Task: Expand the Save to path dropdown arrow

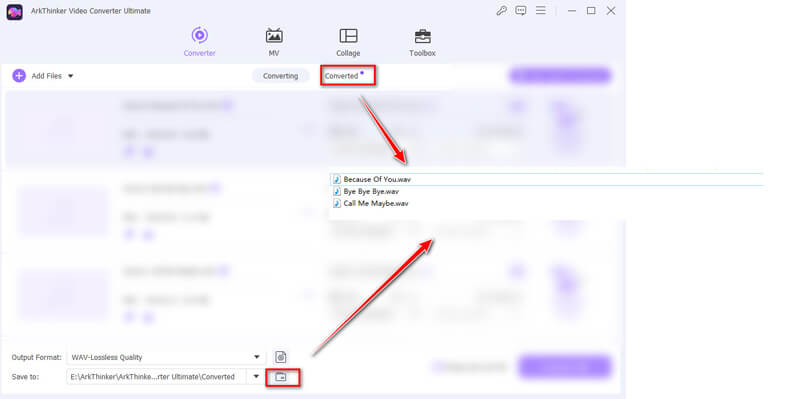Action: coord(256,377)
